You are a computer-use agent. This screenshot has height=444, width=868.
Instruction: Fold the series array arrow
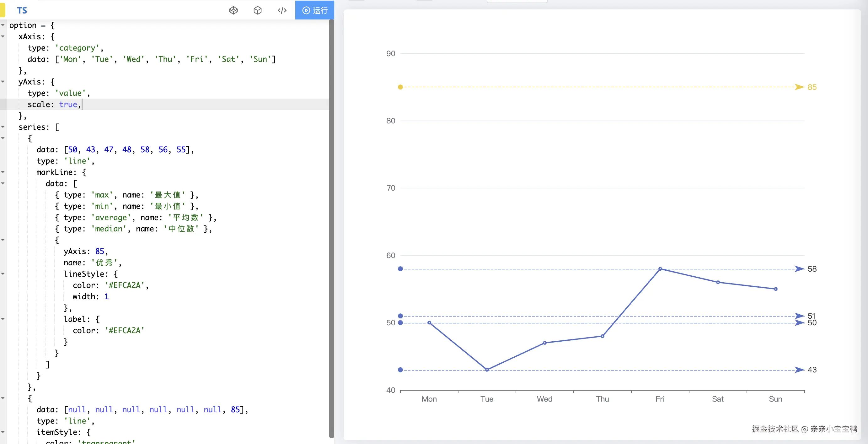coord(3,127)
